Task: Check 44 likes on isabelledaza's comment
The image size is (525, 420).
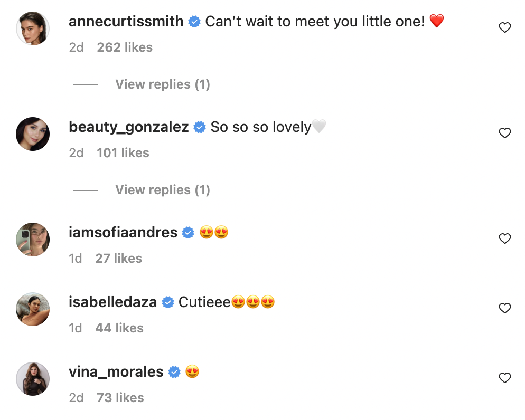Action: 119,328
